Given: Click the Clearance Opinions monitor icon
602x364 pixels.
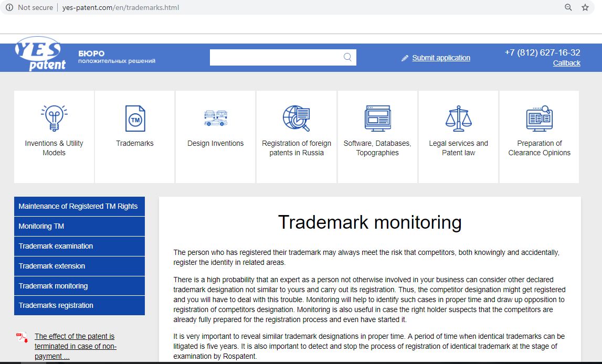Looking at the screenshot, I should [x=540, y=118].
